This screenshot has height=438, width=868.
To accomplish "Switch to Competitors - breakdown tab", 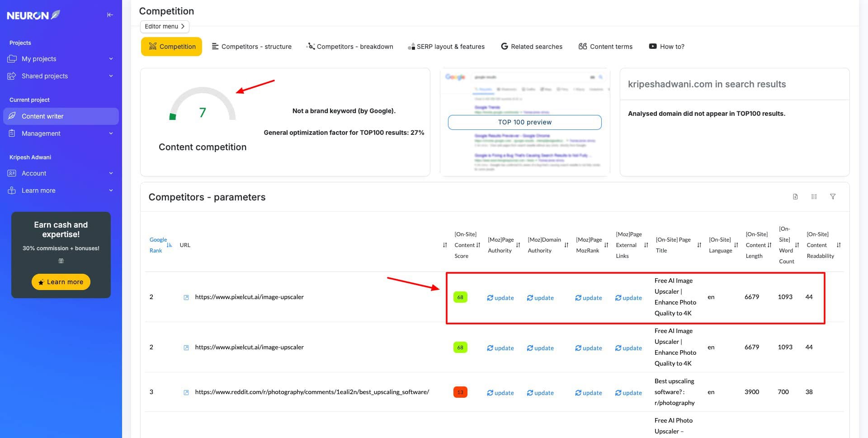I will 350,47.
